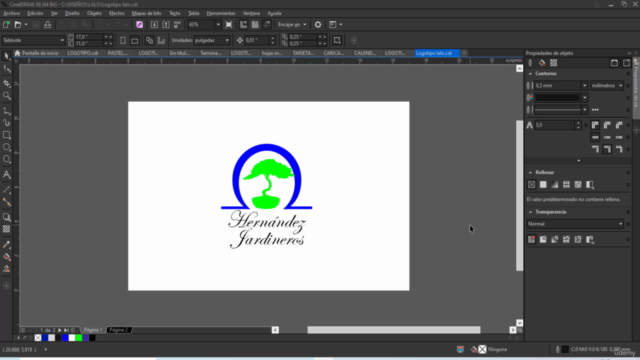This screenshot has height=360, width=640.
Task: Select the Shape edit tool
Action: click(x=7, y=69)
